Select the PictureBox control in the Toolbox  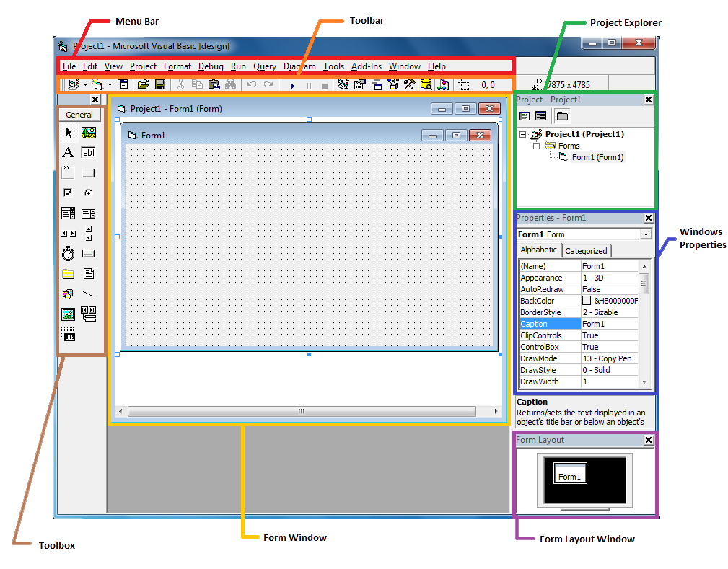[x=89, y=133]
